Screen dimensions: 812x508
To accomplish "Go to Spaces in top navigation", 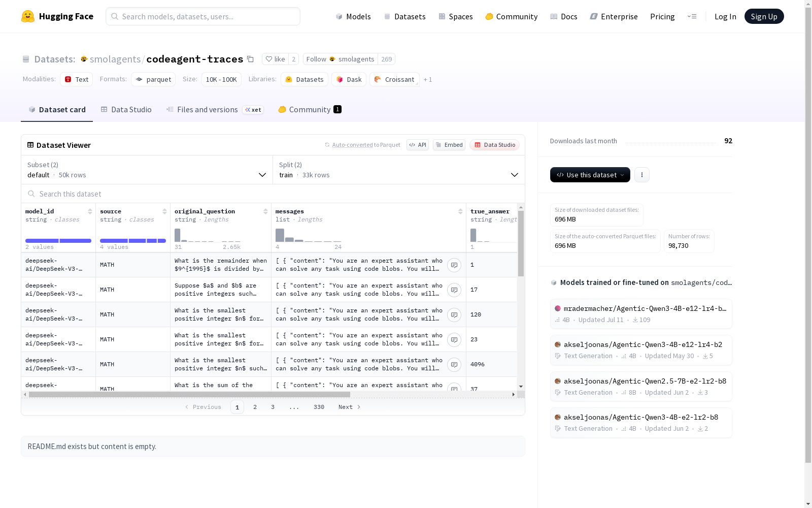I will (456, 16).
